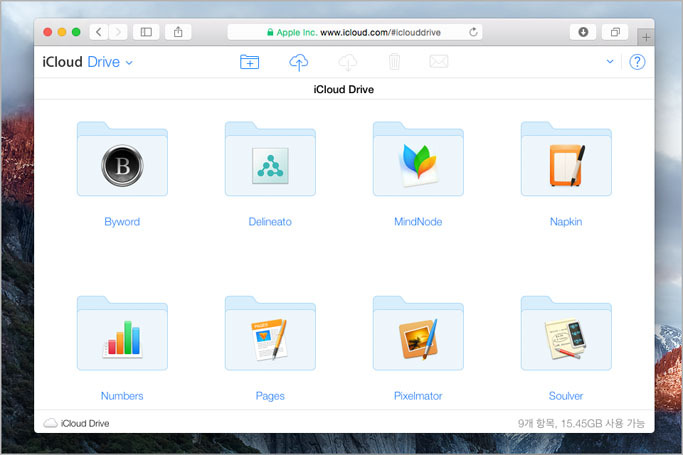Click the upload to cloud icon
The height and width of the screenshot is (455, 683).
[x=299, y=62]
